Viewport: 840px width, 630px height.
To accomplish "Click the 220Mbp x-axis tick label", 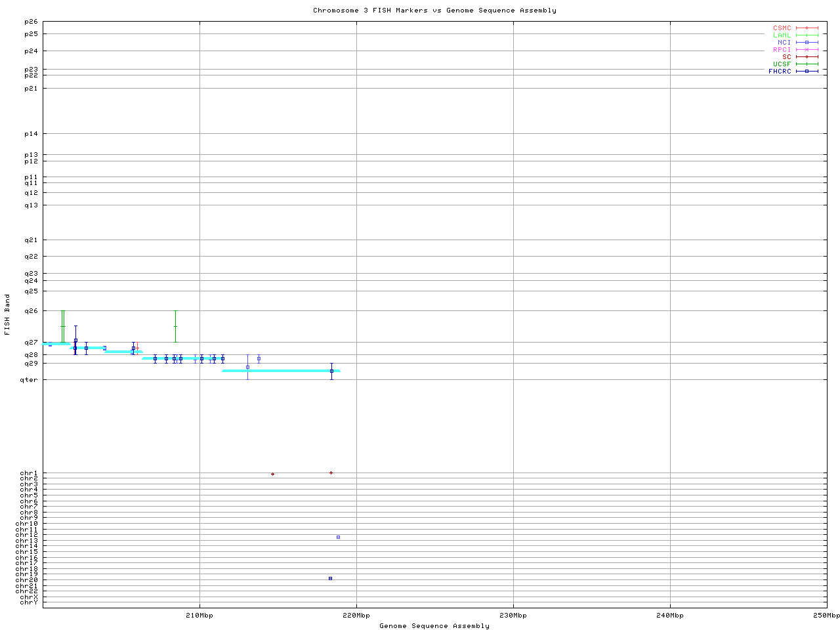I will click(x=356, y=616).
